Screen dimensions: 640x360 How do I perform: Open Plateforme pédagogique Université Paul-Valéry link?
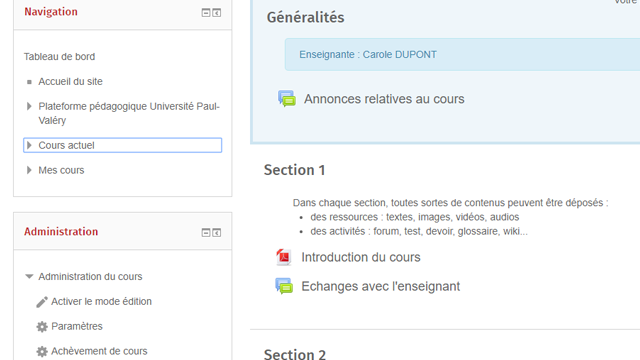129,113
